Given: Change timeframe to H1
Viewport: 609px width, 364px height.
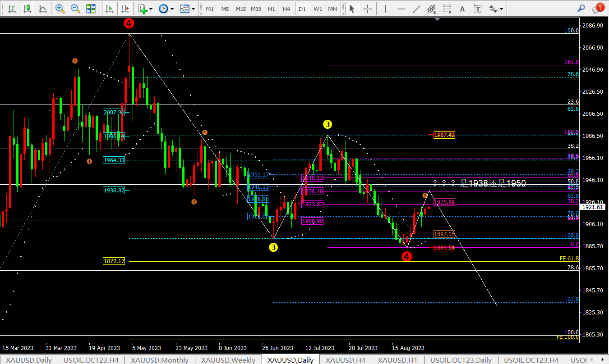Looking at the screenshot, I should [x=272, y=9].
